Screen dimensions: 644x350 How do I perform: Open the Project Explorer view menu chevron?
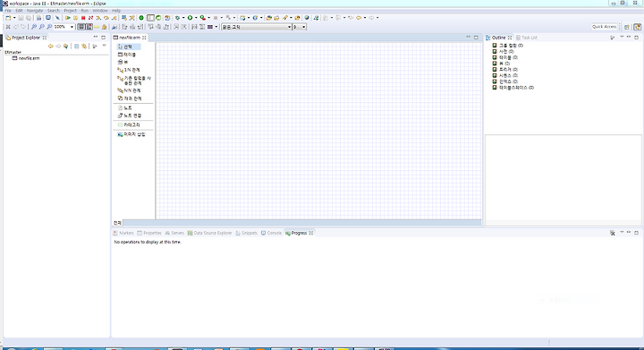coord(104,46)
